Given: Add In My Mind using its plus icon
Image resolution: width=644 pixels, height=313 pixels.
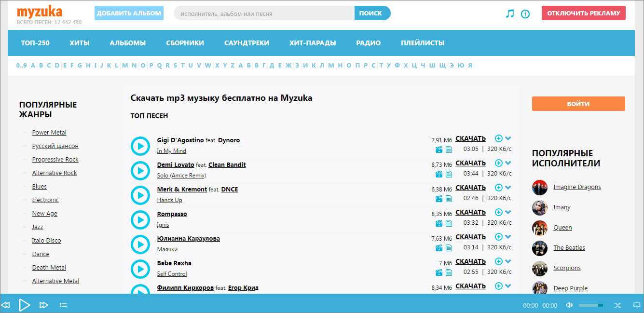Looking at the screenshot, I should pos(499,138).
